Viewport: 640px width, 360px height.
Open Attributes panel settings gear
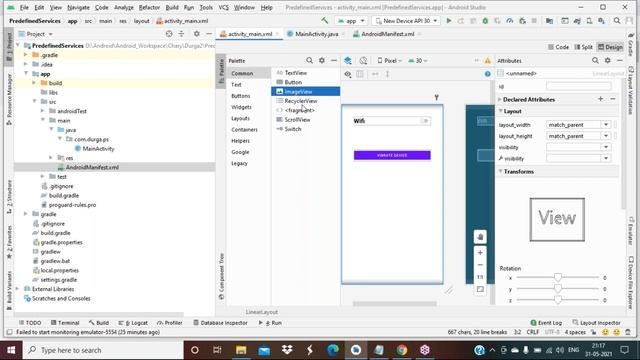pos(608,60)
